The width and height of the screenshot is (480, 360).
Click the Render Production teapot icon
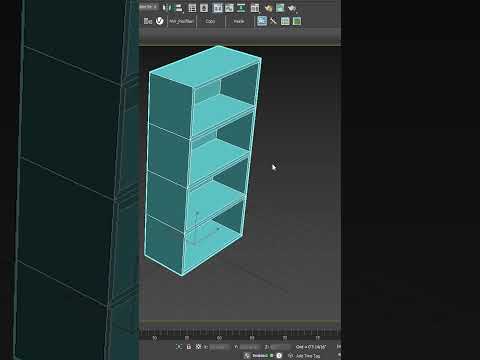[292, 8]
